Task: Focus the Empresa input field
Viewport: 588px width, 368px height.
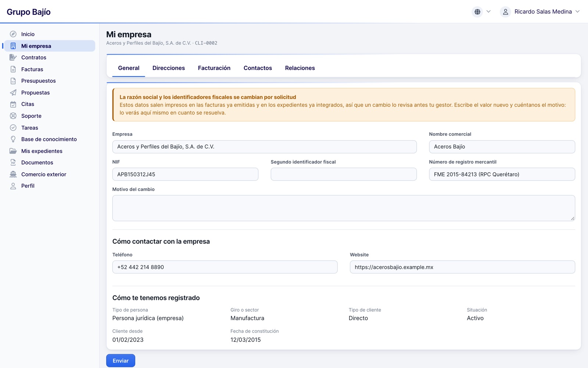Action: coord(265,147)
